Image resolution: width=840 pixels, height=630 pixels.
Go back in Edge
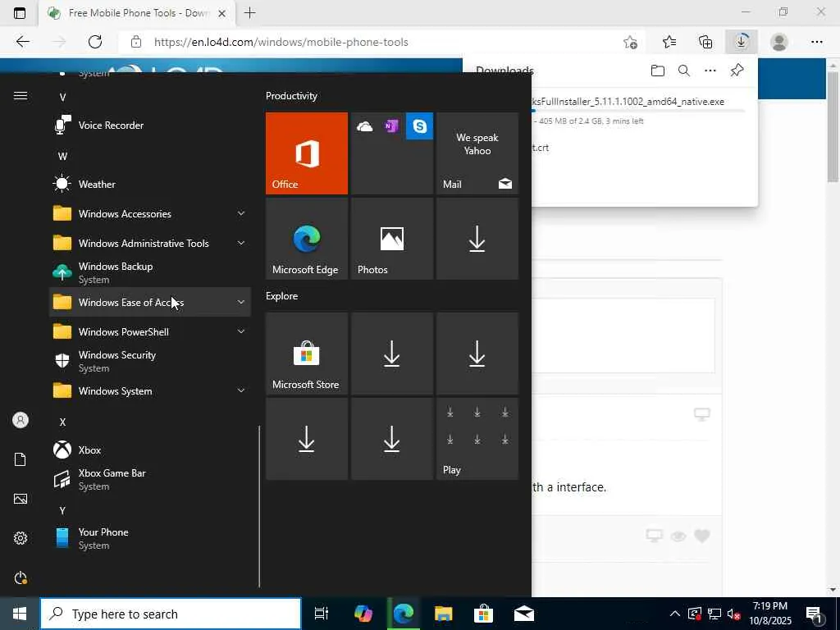(22, 42)
